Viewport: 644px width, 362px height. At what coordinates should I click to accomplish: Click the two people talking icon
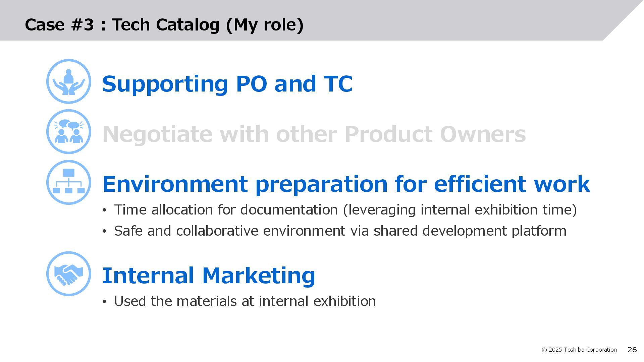(68, 132)
